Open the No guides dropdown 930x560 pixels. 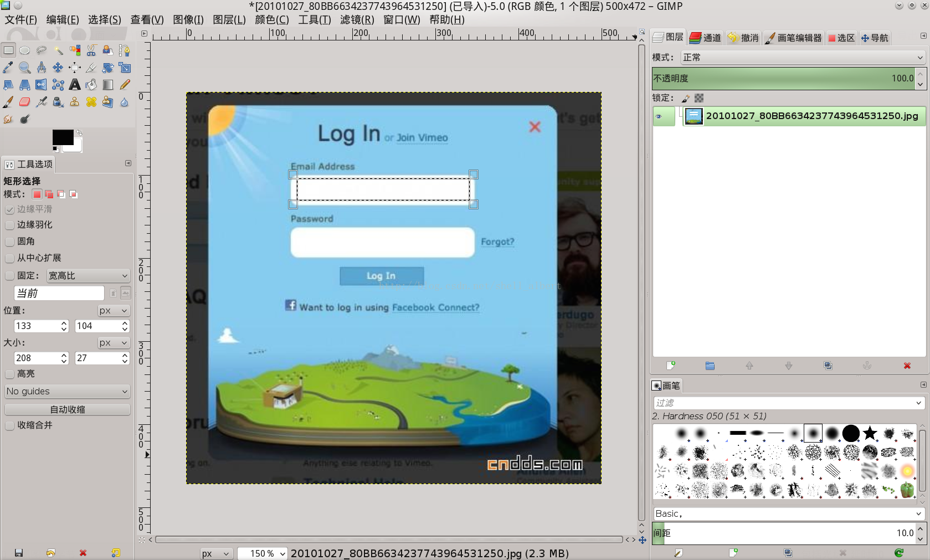(68, 392)
